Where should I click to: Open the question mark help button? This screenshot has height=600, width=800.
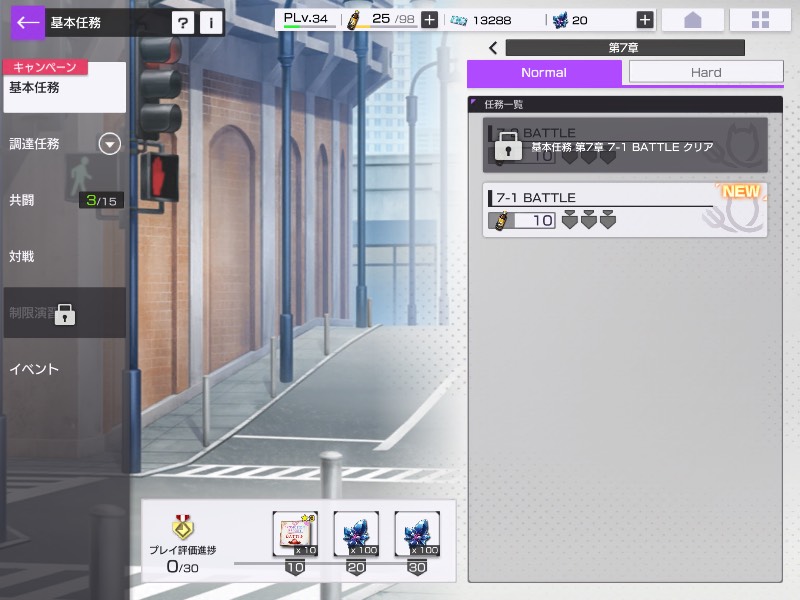(x=183, y=23)
